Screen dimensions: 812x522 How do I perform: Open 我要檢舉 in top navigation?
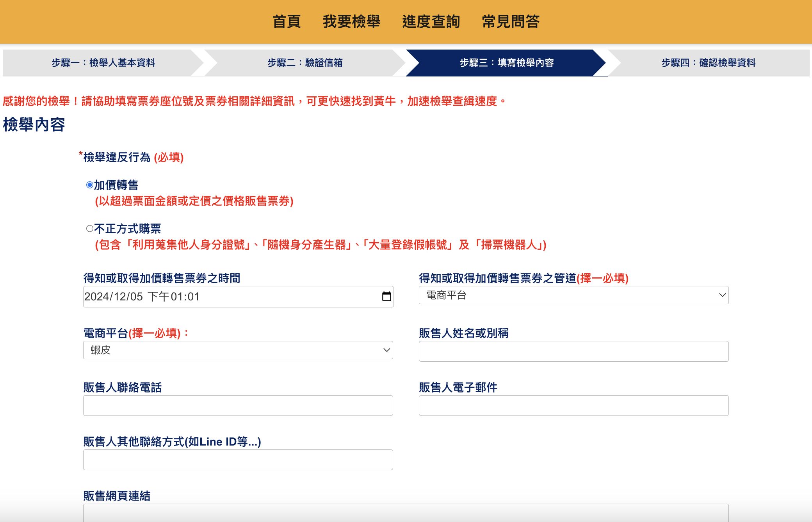[x=351, y=21]
